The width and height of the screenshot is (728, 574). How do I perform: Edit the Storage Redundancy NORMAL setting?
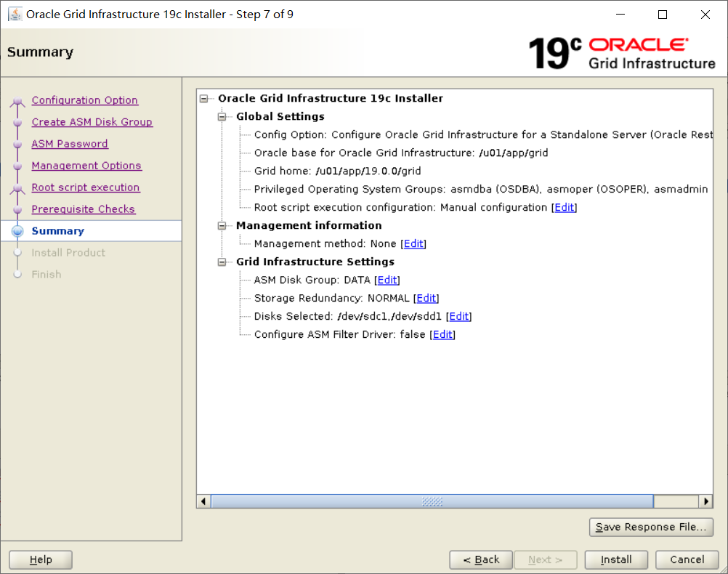tap(426, 298)
